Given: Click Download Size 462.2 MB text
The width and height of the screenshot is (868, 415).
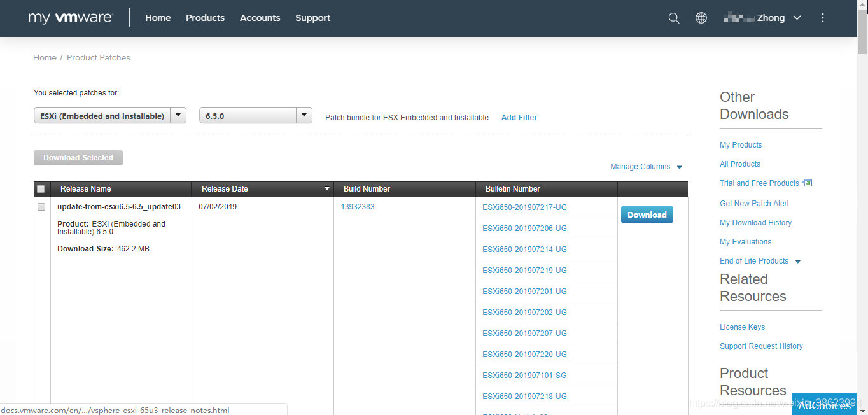Looking at the screenshot, I should 103,249.
